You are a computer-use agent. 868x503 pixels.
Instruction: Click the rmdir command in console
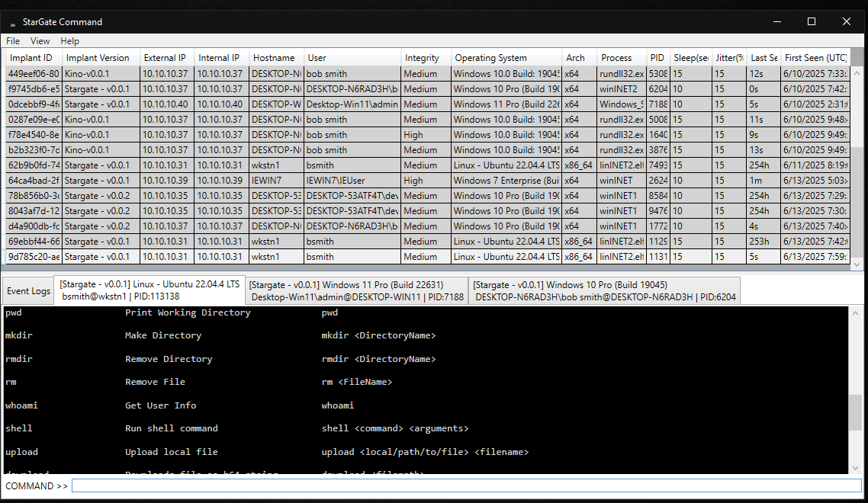coord(19,358)
